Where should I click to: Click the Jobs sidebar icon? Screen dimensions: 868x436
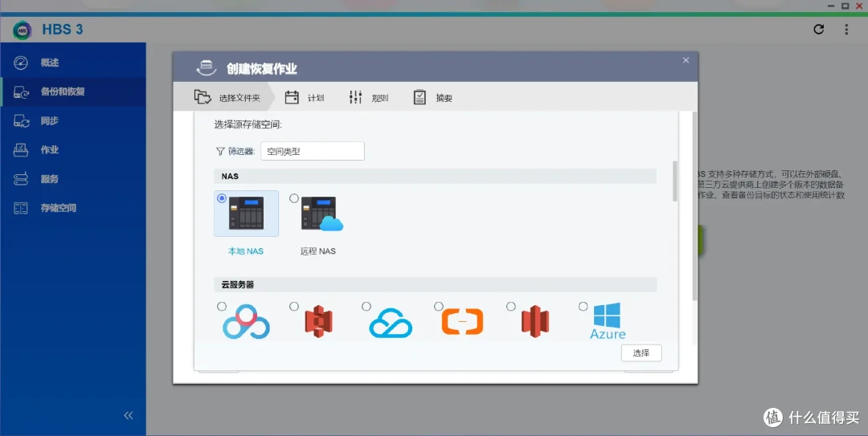20,150
